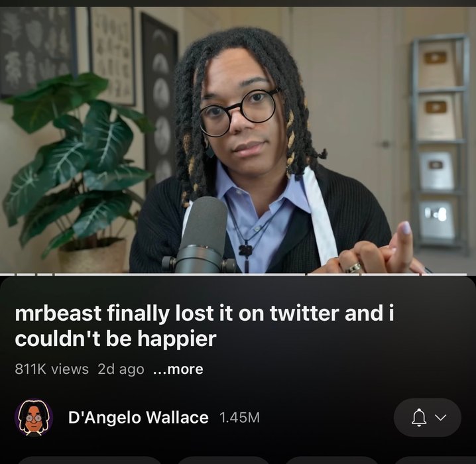The height and width of the screenshot is (464, 476).
Task: Expand the chevron beside the bell
Action: (441, 418)
